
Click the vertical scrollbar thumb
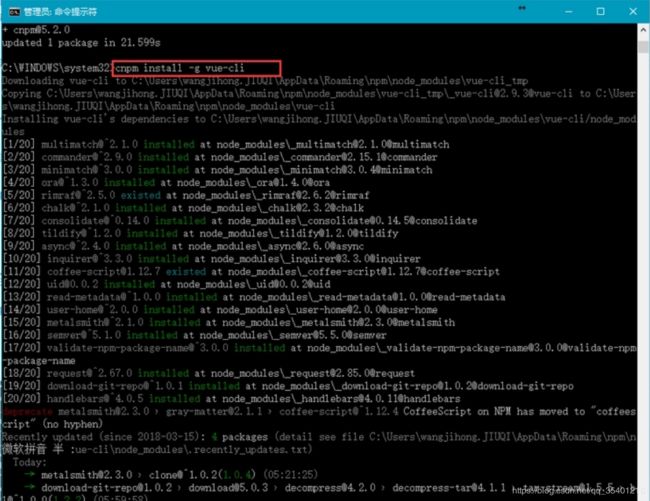coord(643,46)
